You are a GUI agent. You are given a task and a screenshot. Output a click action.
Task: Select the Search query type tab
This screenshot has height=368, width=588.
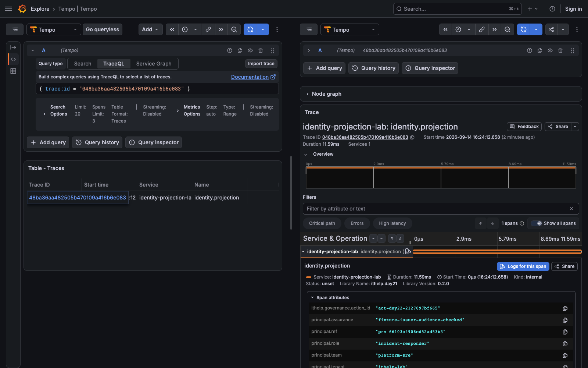click(x=83, y=64)
